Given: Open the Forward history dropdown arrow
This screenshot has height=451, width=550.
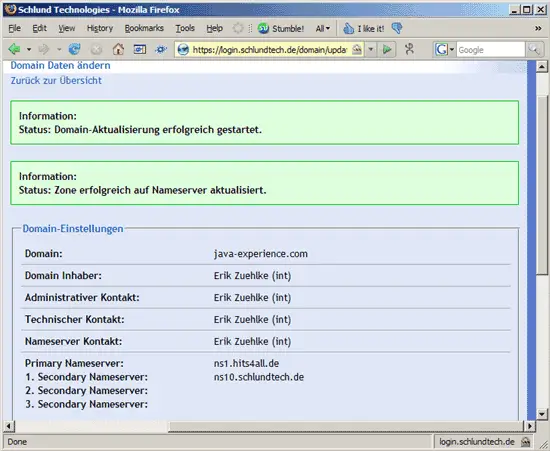Looking at the screenshot, I should (x=59, y=49).
